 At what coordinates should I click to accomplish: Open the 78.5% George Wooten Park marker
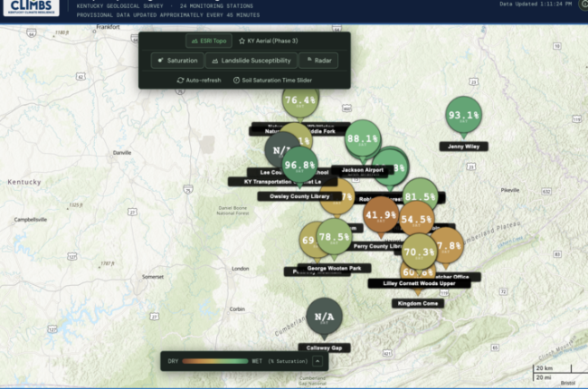pos(334,237)
